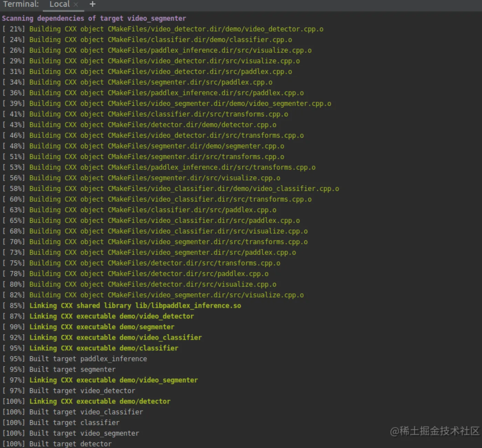Select the 51% segmenter transforms.cpp.o line

143,157
